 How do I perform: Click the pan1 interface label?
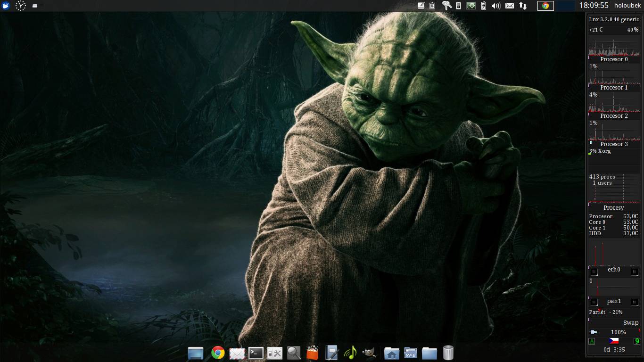click(x=614, y=301)
